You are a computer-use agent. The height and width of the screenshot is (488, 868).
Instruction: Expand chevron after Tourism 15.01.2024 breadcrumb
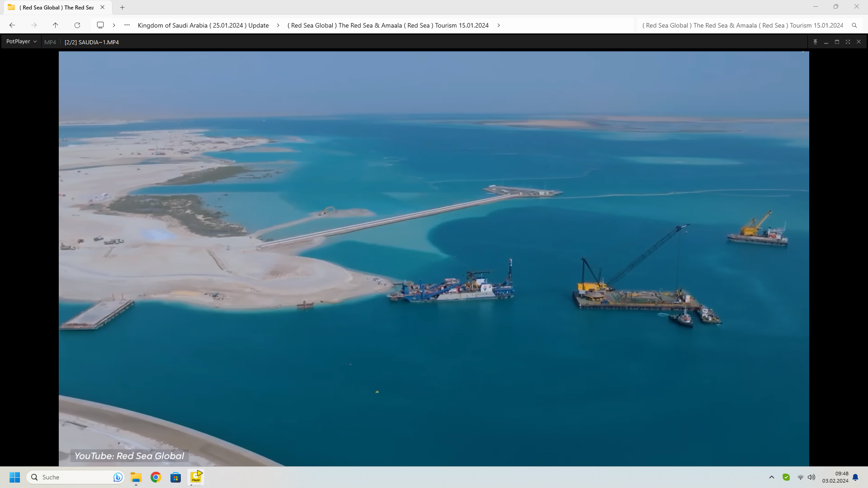coord(499,25)
